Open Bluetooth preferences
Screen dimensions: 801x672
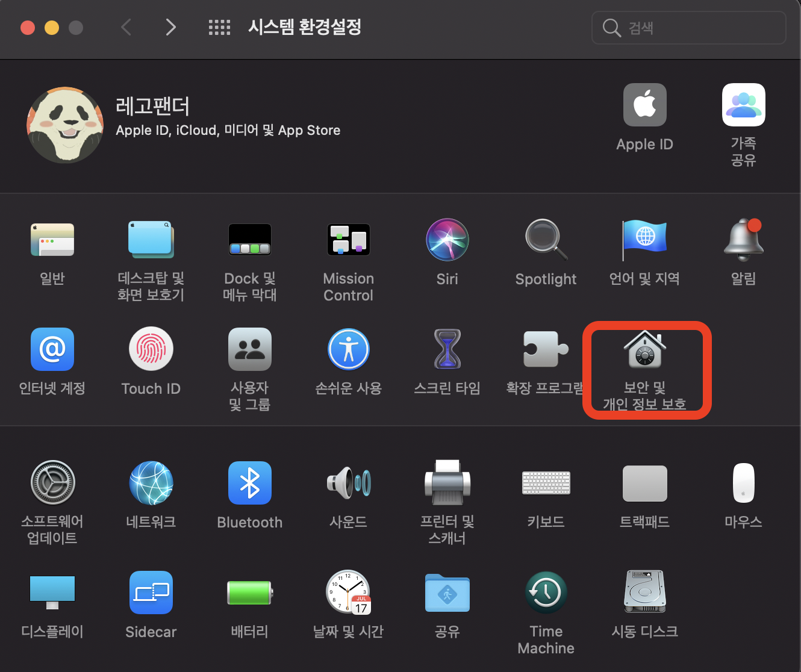250,483
